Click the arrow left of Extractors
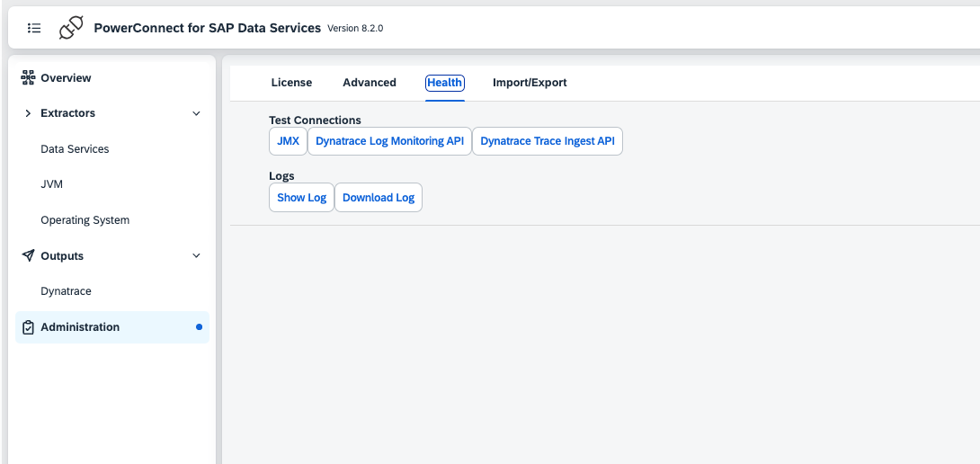Image resolution: width=980 pixels, height=464 pixels. coord(28,113)
